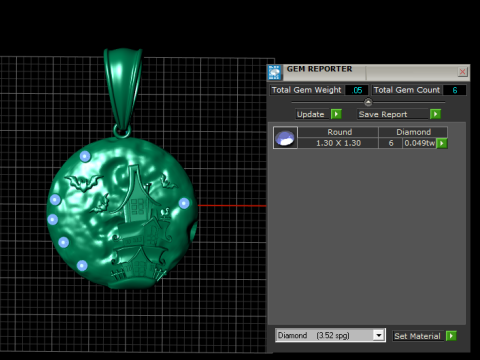This screenshot has width=480, height=360.
Task: Click the Total Gem Count value 6
Action: [455, 90]
